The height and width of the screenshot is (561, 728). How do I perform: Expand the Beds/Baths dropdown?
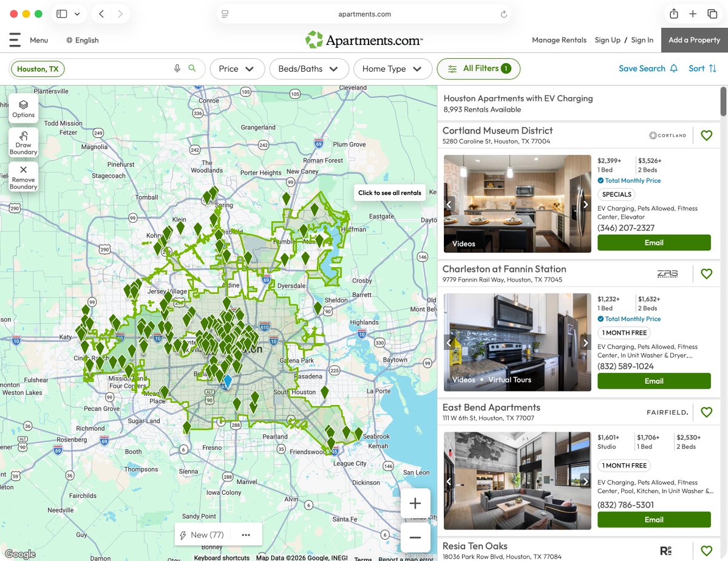[309, 69]
